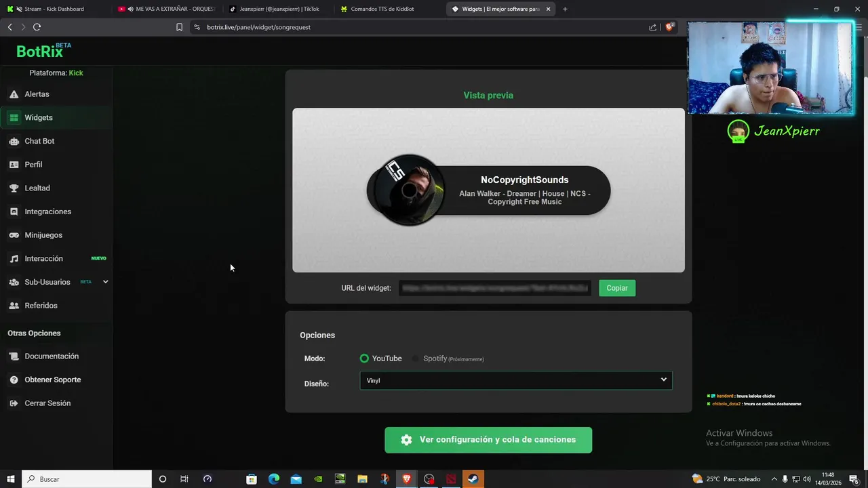The height and width of the screenshot is (488, 868).
Task: Expand the Sub-Usuarios chevron
Action: tap(105, 282)
